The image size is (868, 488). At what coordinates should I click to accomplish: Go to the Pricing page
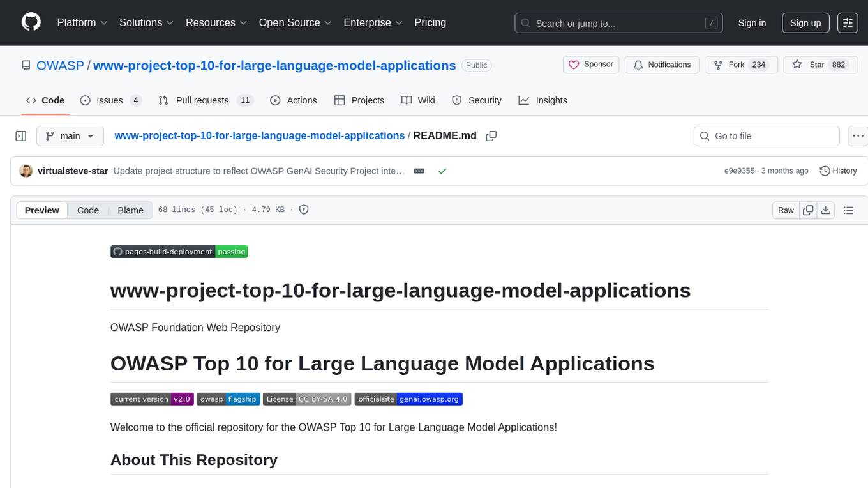pyautogui.click(x=430, y=22)
